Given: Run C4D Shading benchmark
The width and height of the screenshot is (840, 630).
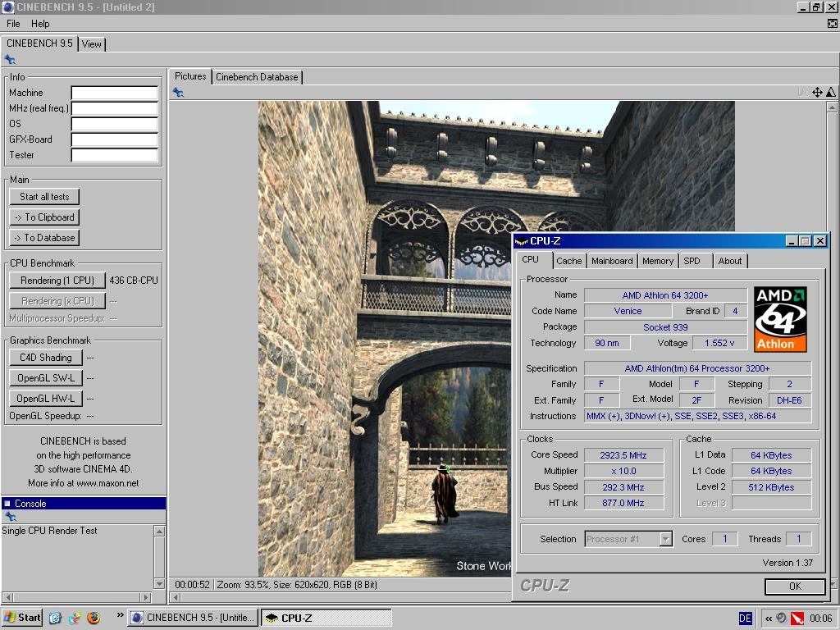Looking at the screenshot, I should tap(46, 358).
